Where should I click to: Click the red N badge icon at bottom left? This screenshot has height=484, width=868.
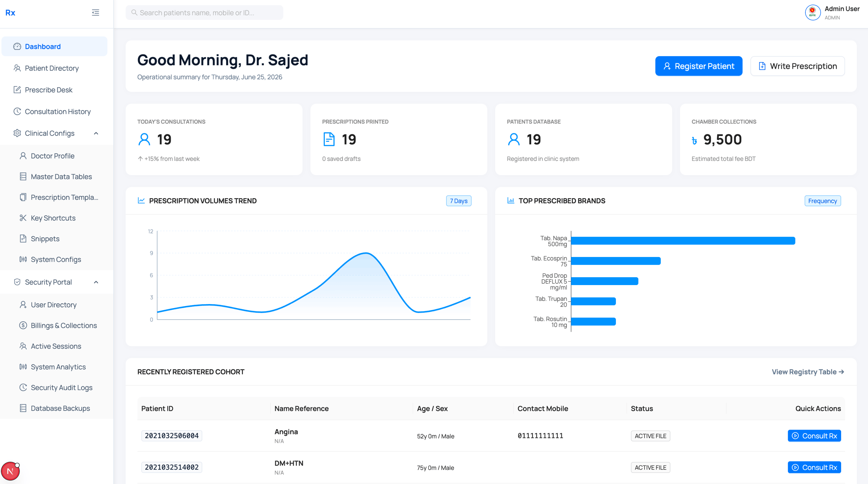coord(10,471)
